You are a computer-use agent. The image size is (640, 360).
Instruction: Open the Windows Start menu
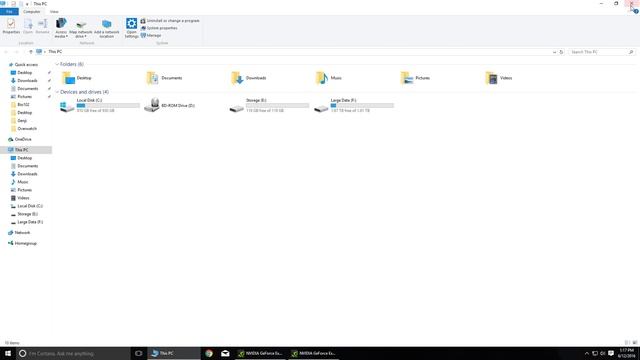[7, 353]
